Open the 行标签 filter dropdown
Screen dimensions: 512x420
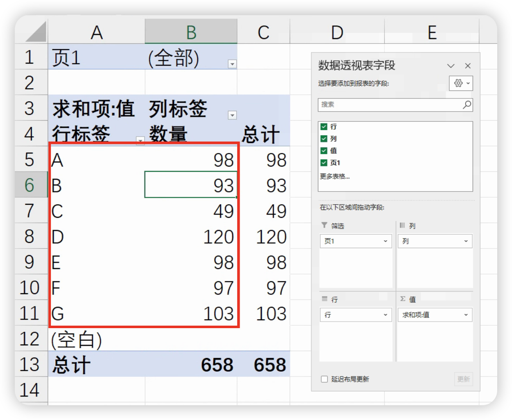(x=140, y=141)
